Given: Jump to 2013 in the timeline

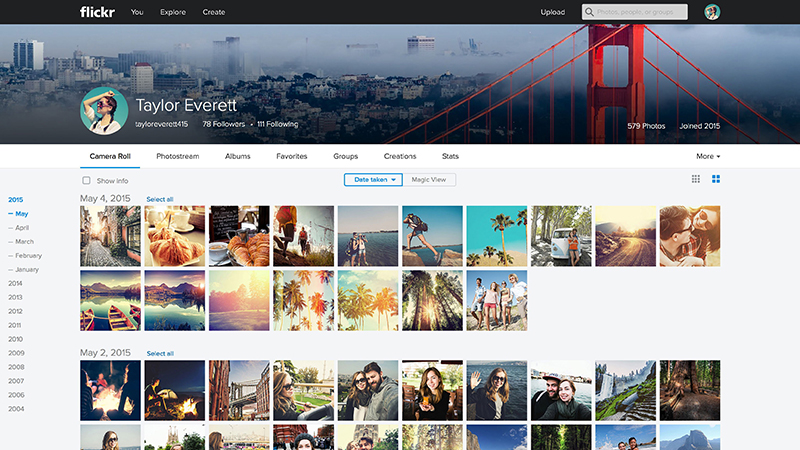Looking at the screenshot, I should point(15,297).
